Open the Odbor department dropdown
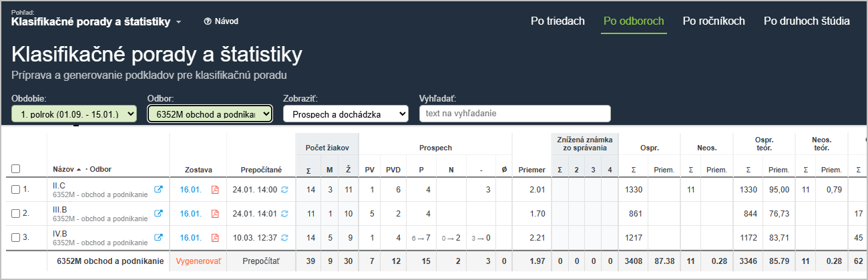 210,114
